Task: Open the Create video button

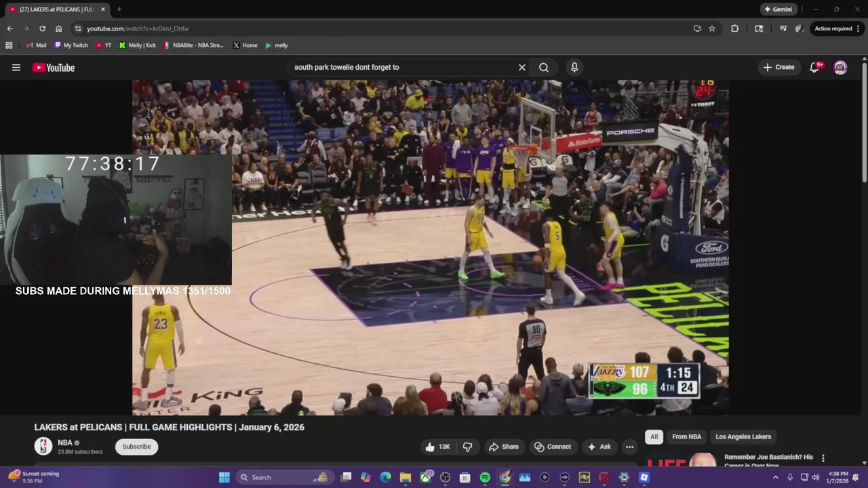Action: (x=778, y=67)
